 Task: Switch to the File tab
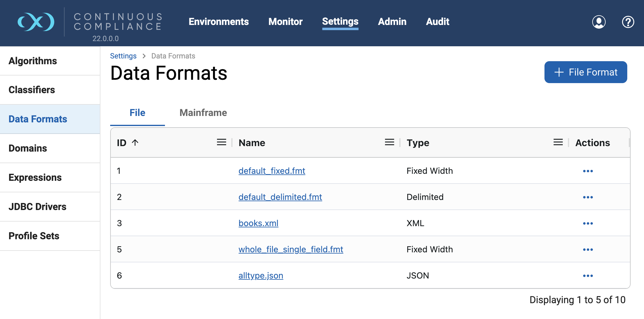click(137, 113)
